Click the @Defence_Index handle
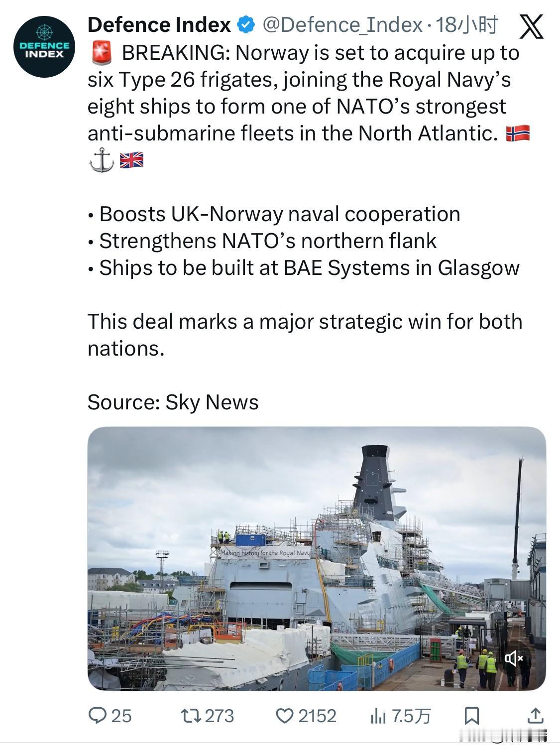This screenshot has height=755, width=560. (342, 23)
